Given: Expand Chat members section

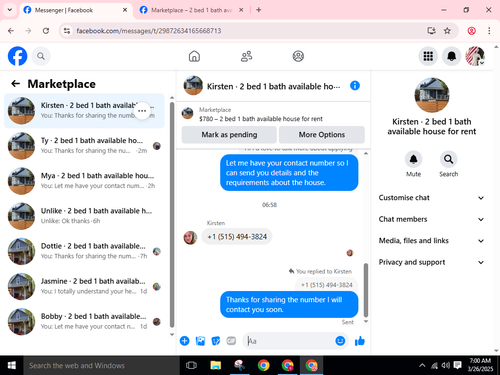Looking at the screenshot, I should tap(431, 219).
